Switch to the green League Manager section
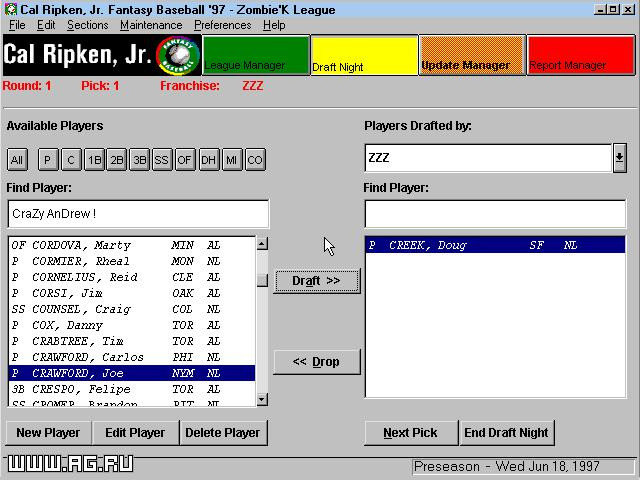This screenshot has width=640, height=480. (x=256, y=56)
